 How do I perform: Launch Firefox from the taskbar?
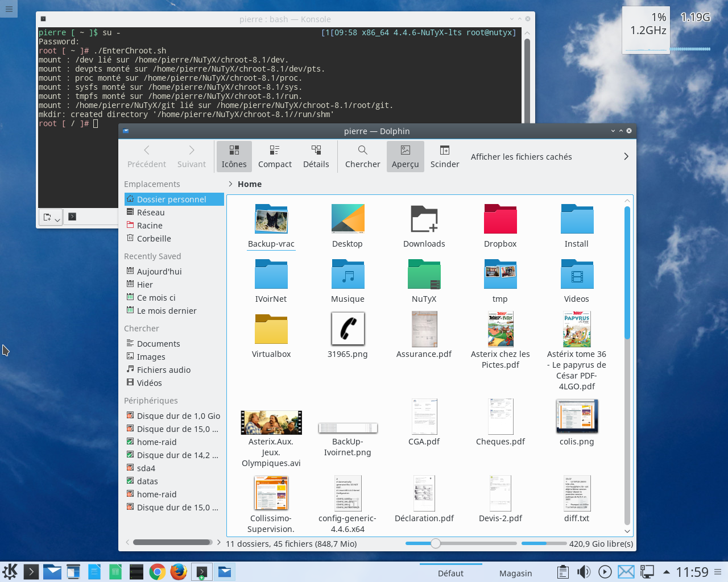point(177,572)
